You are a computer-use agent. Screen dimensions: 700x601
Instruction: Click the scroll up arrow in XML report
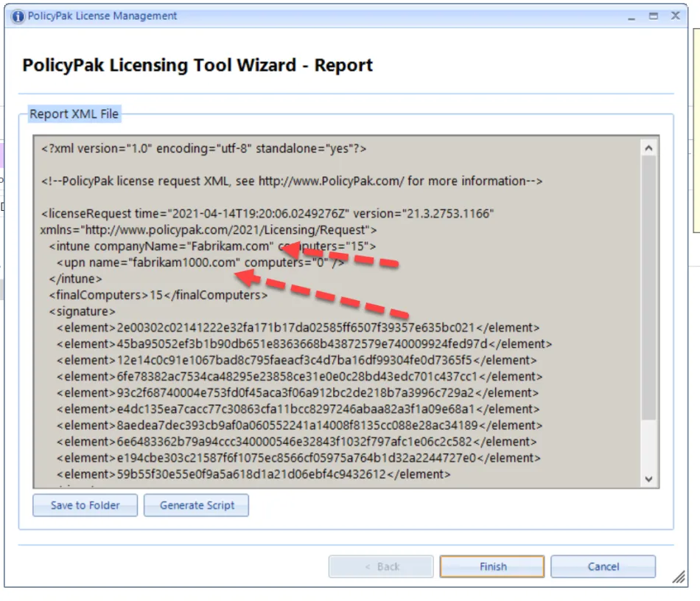[648, 148]
